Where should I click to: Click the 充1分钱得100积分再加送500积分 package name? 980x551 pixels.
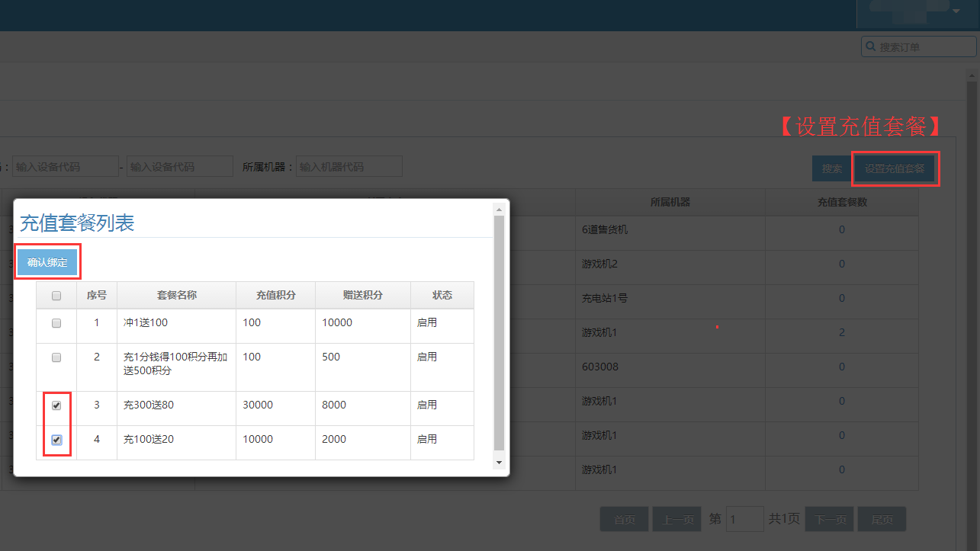pyautogui.click(x=175, y=364)
